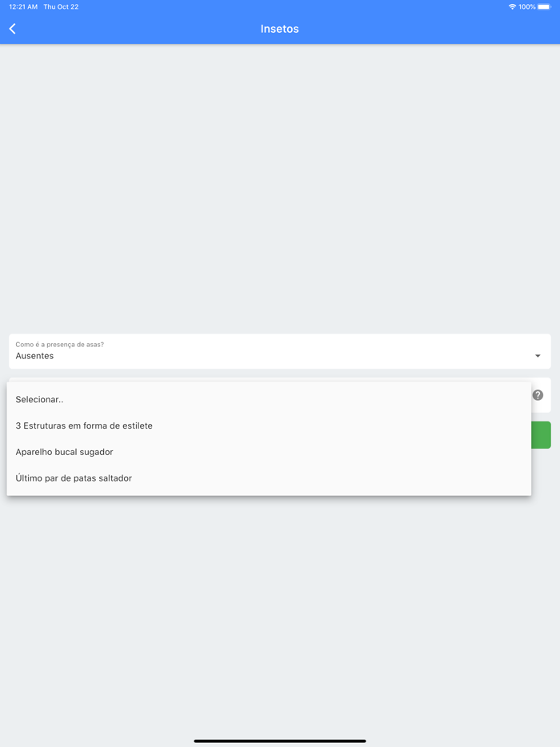The width and height of the screenshot is (560, 747).
Task: Tap the back arrow in the header
Action: coord(13,29)
